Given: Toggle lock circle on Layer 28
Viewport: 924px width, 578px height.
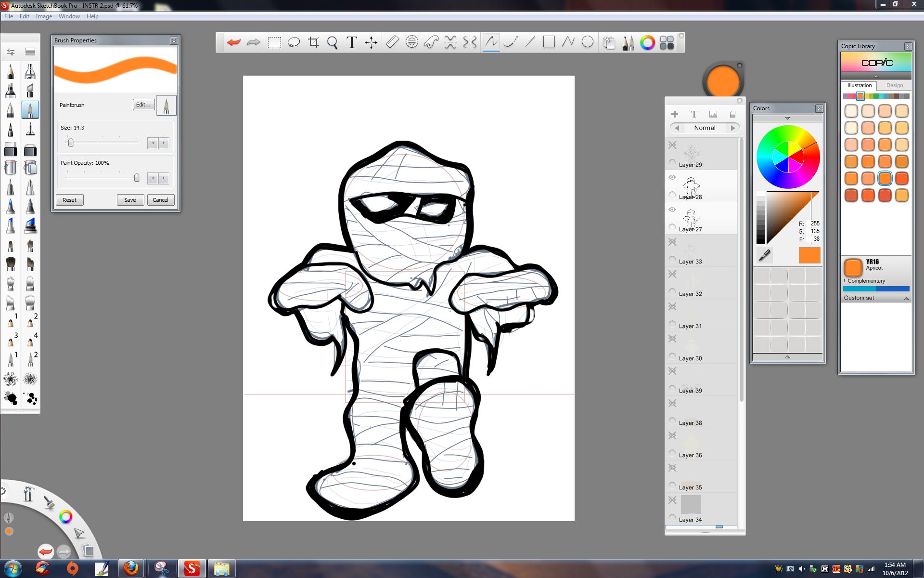Looking at the screenshot, I should click(672, 195).
